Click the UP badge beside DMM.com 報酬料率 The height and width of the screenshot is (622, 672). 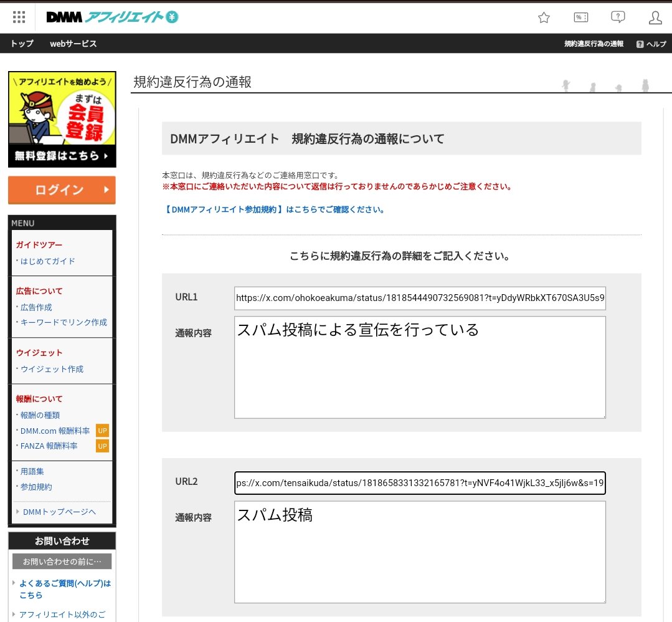coord(102,430)
